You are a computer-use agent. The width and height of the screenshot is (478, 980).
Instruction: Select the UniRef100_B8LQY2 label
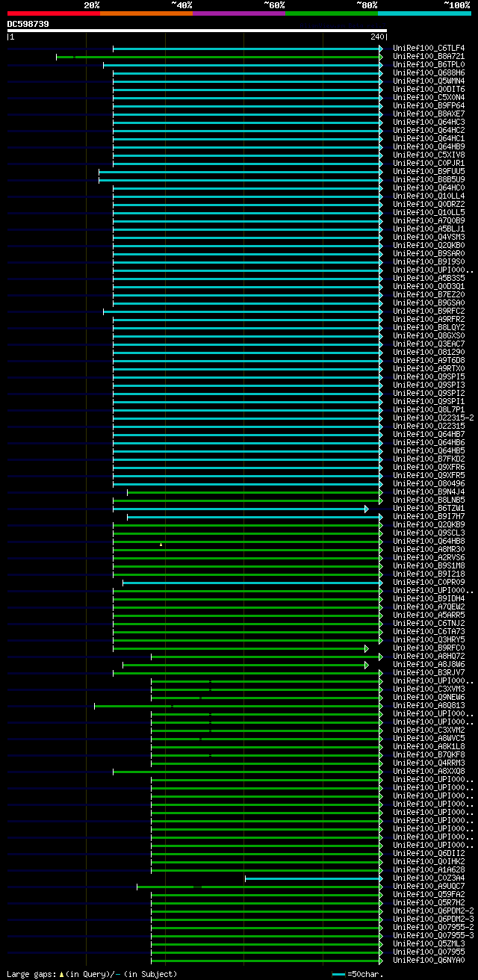pos(429,328)
